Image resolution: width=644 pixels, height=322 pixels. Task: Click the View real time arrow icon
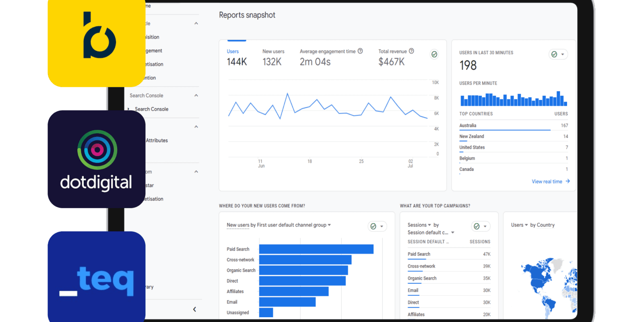point(568,181)
